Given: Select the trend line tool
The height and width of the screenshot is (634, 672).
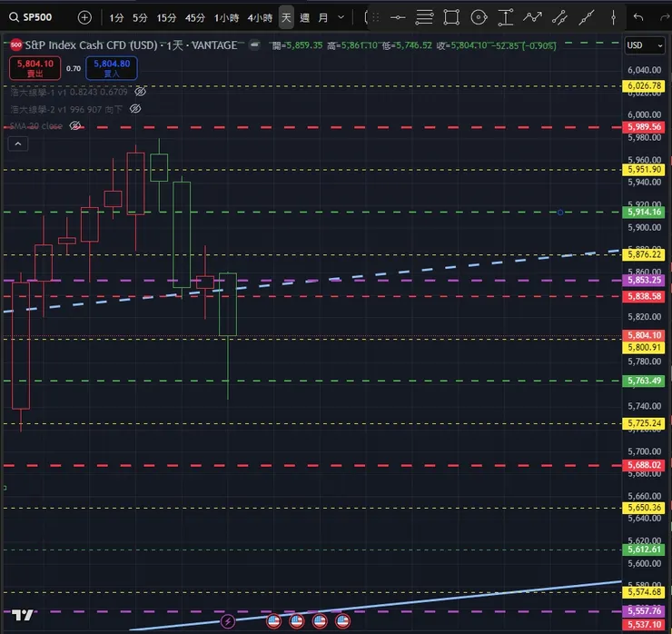Looking at the screenshot, I should (x=559, y=17).
